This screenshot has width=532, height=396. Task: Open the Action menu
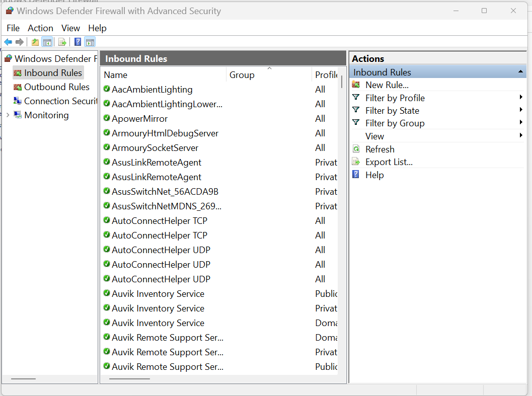(x=40, y=28)
